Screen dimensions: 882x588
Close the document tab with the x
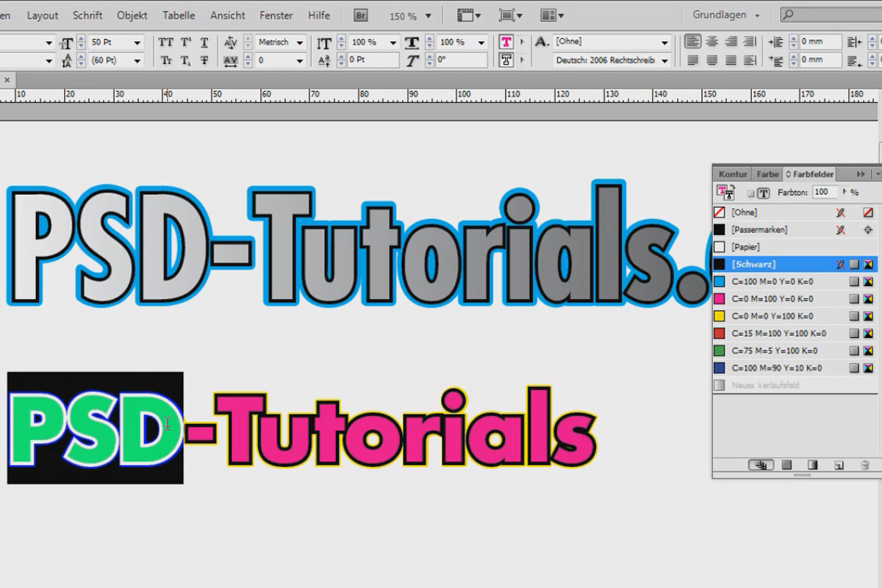tap(7, 79)
